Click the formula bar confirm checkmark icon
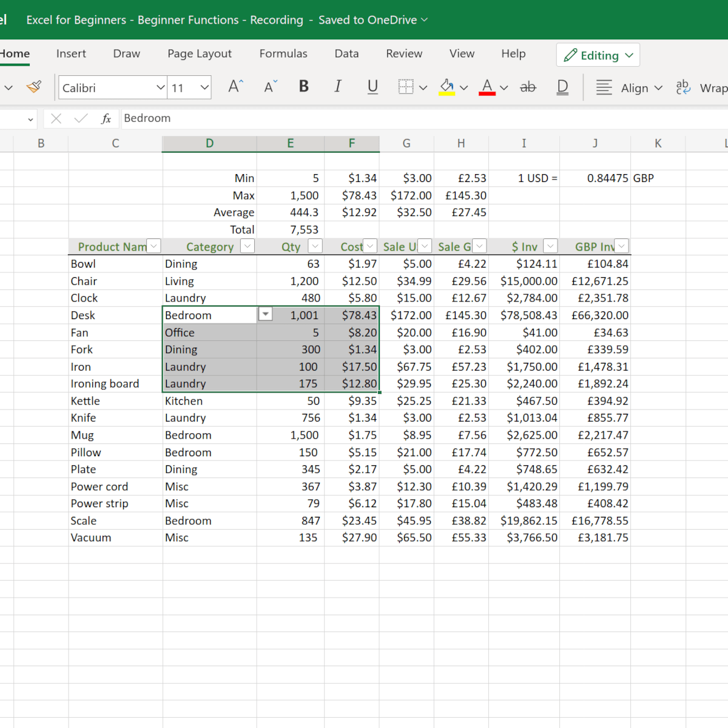728x728 pixels. pos(81,118)
